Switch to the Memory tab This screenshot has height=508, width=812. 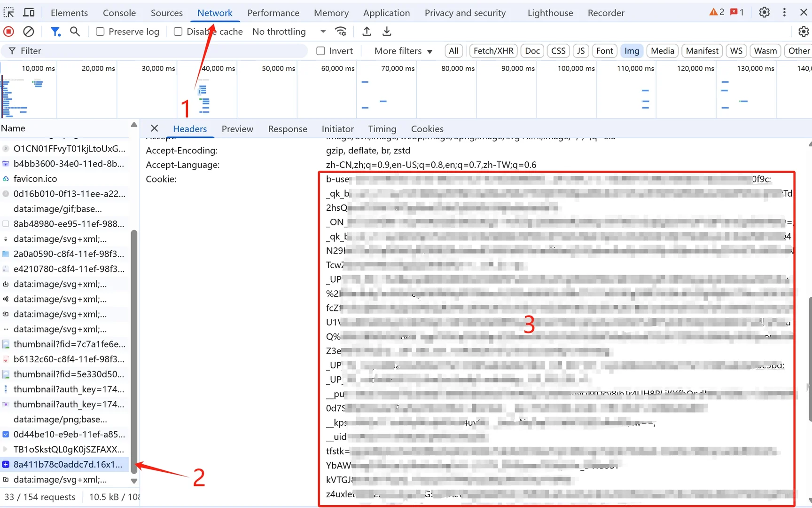(x=331, y=13)
